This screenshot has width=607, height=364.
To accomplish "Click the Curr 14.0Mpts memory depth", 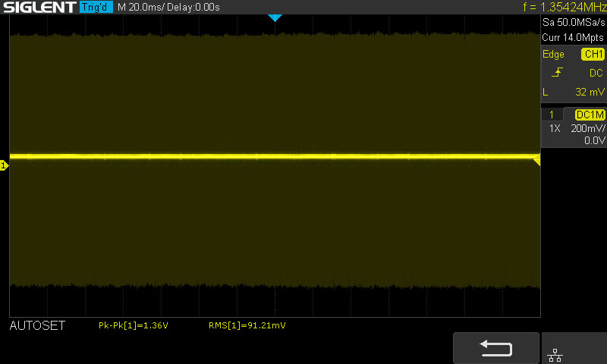I will 573,37.
